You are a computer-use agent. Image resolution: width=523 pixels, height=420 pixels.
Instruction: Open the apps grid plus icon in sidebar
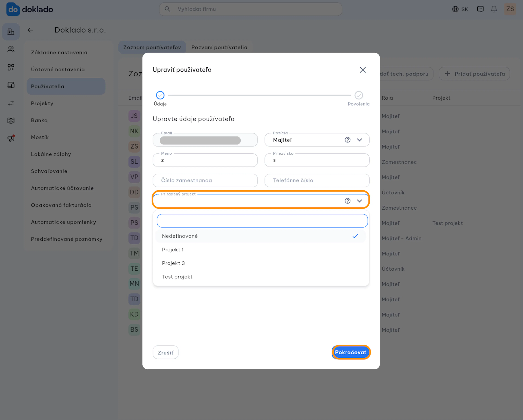(11, 67)
